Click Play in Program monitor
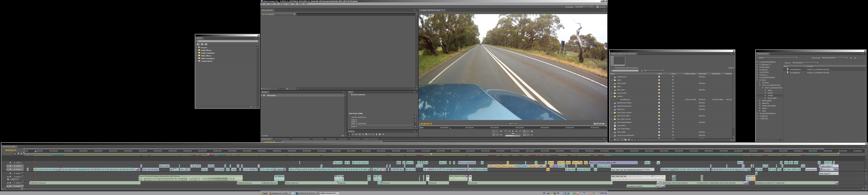 (513, 131)
